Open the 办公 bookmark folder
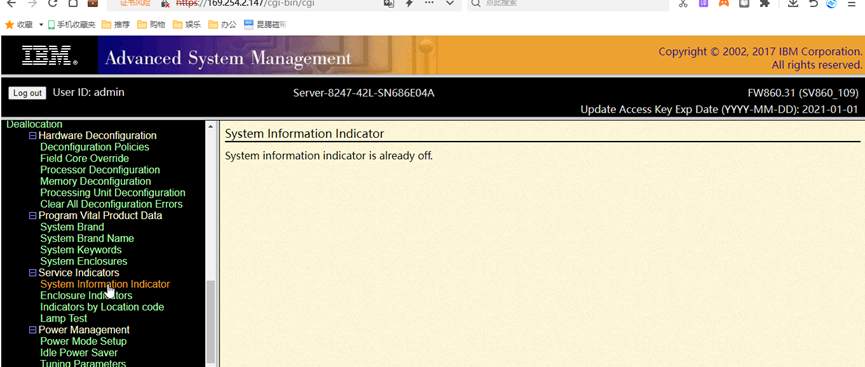865x367 pixels. 222,25
